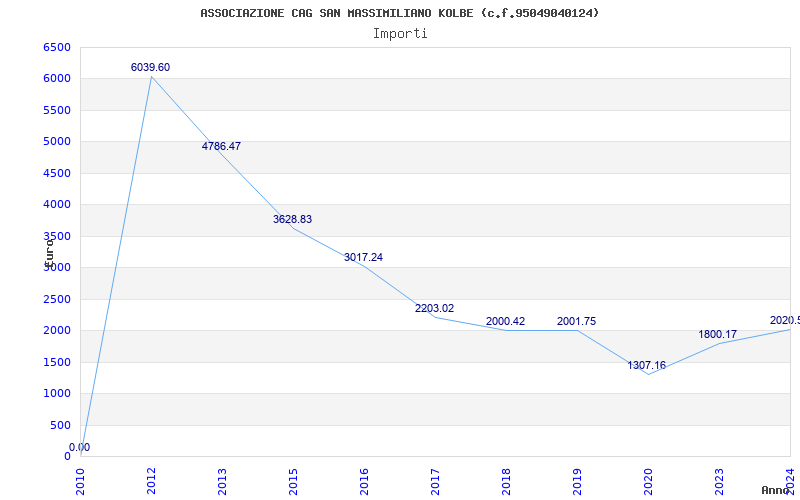Click the 6000 y-axis tick label

pos(57,79)
